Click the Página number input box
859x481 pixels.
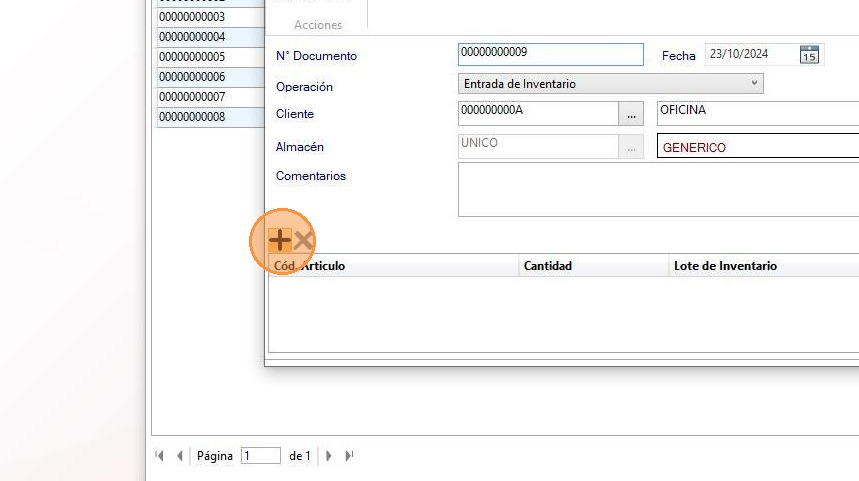click(261, 455)
